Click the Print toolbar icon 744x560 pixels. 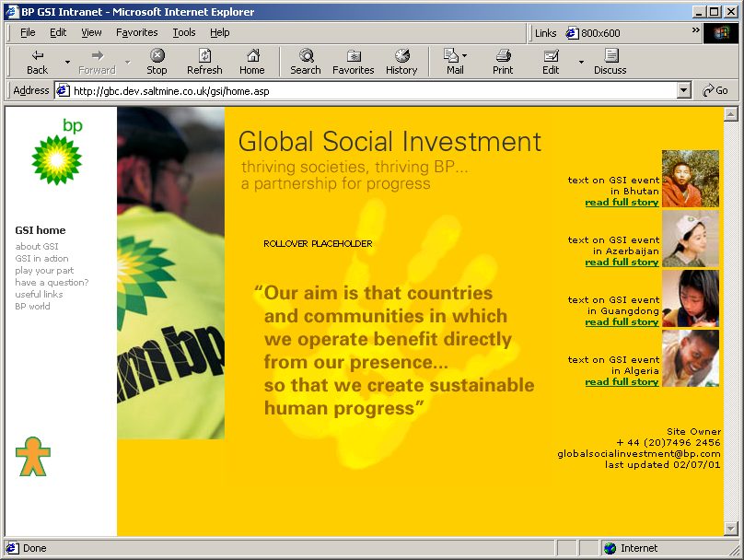pos(503,56)
